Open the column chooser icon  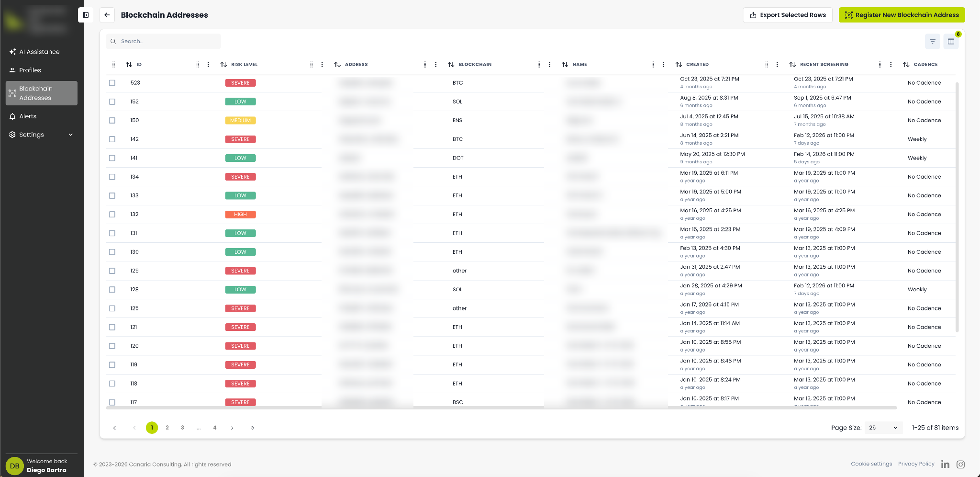point(951,42)
